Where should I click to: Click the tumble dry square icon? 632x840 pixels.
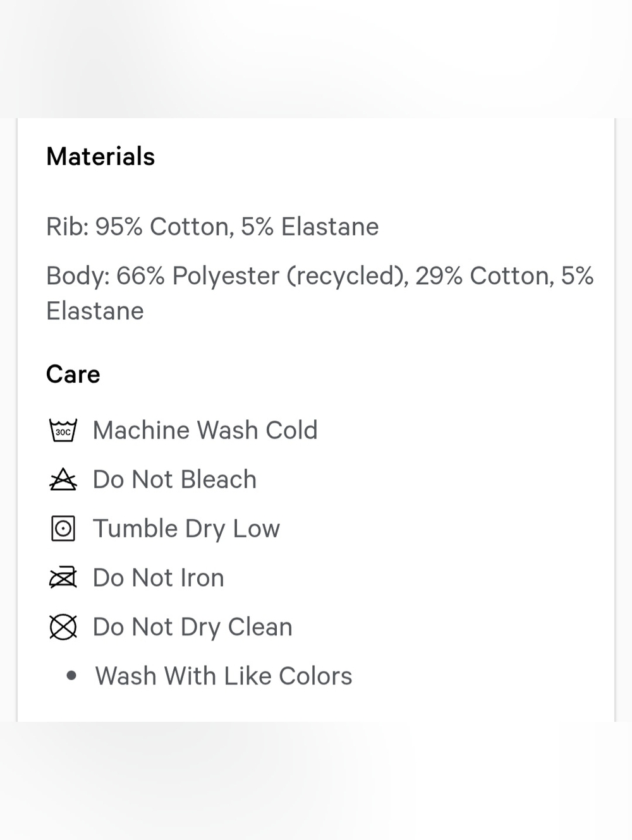point(63,529)
